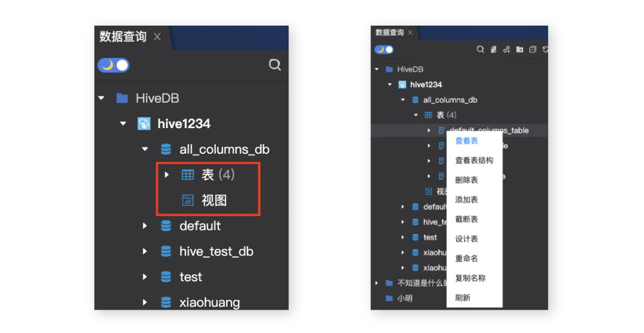Screen dimensions: 644x333
Task: Choose 查看表结构 from the context menu
Action: tap(474, 160)
